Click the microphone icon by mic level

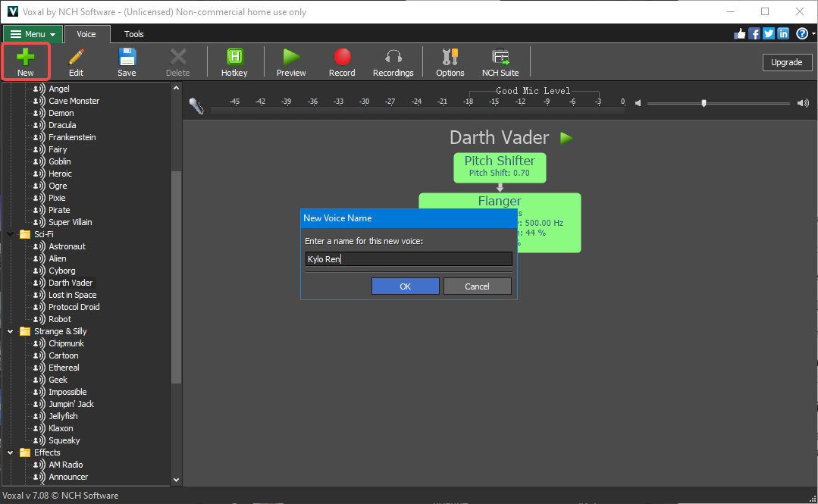click(196, 106)
